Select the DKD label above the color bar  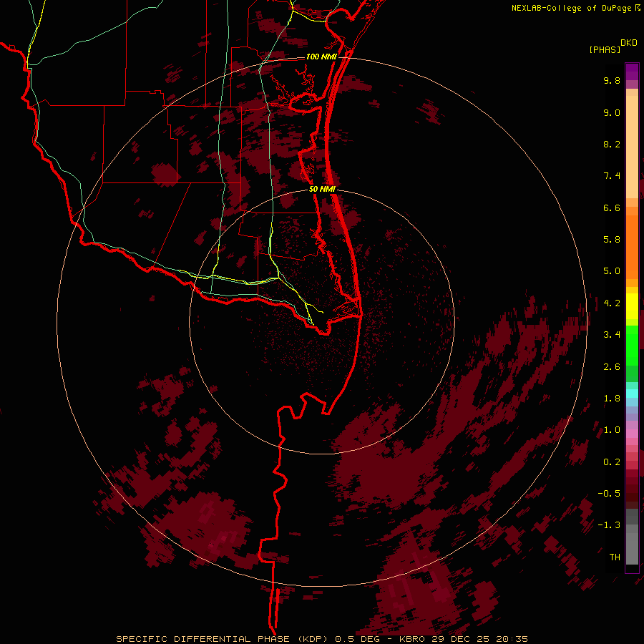(x=628, y=43)
